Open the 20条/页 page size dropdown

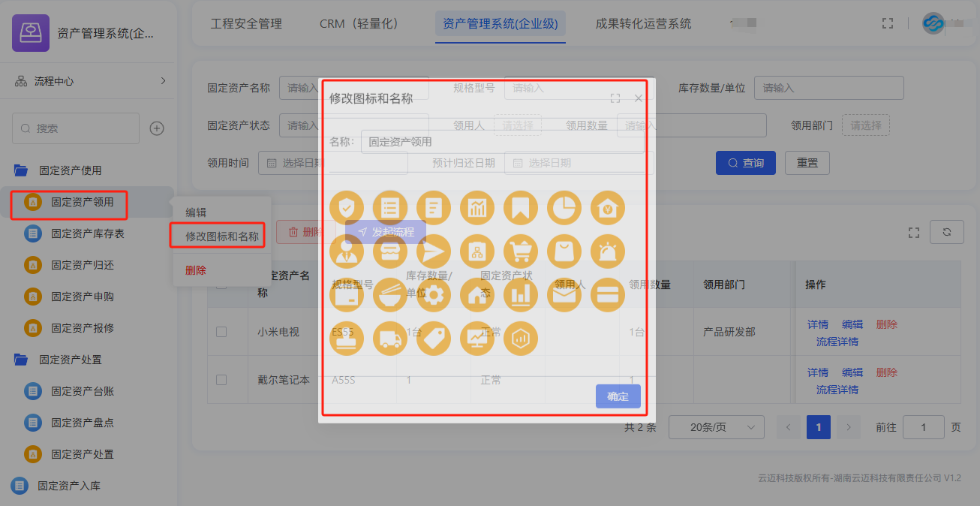(716, 427)
